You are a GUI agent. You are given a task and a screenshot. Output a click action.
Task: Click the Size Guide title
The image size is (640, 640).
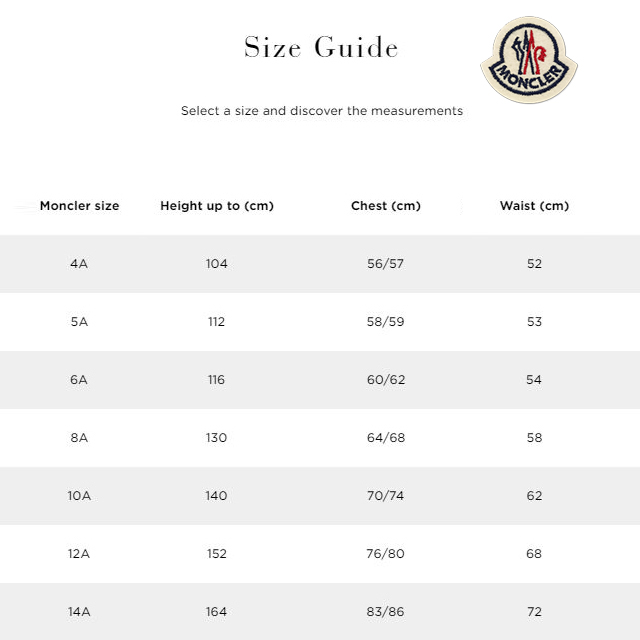pos(321,48)
